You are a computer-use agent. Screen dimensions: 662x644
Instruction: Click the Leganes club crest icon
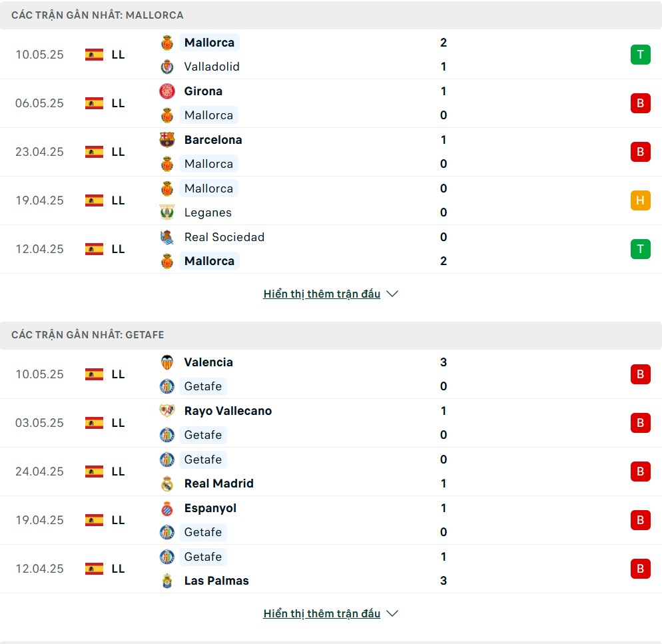[167, 212]
